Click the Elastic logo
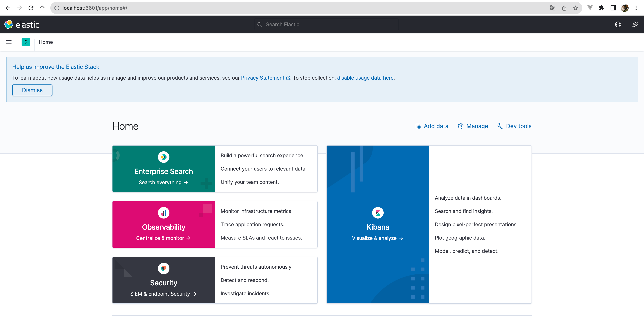The image size is (644, 317). coord(22,24)
